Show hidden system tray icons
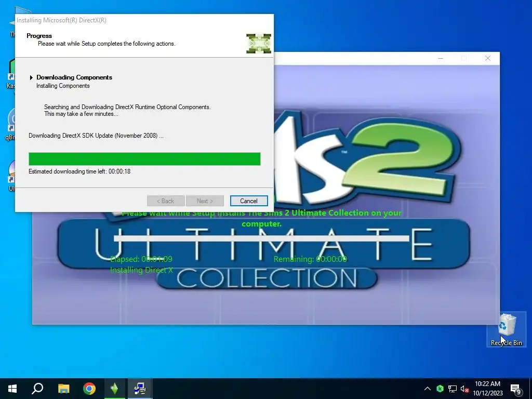 (428, 389)
